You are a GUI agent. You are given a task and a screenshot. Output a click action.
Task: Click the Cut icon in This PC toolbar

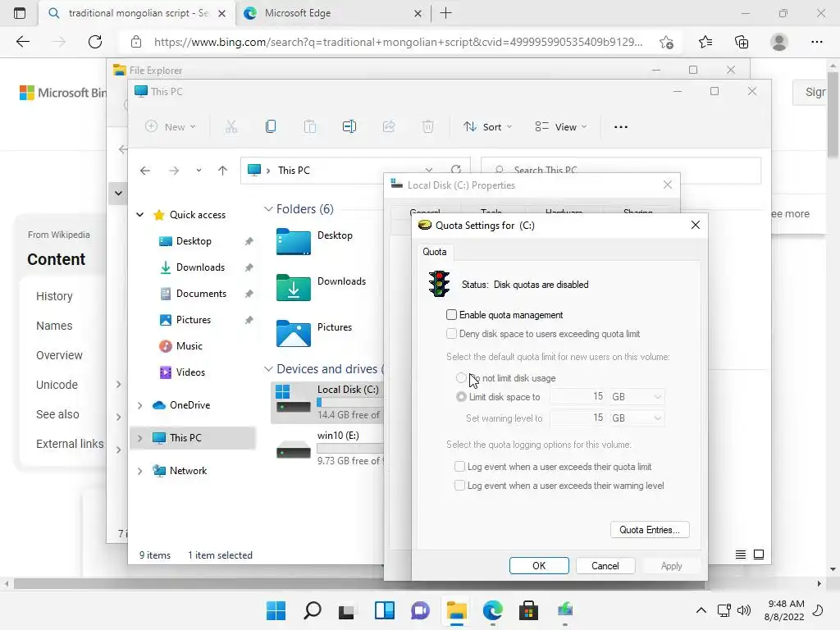click(231, 127)
